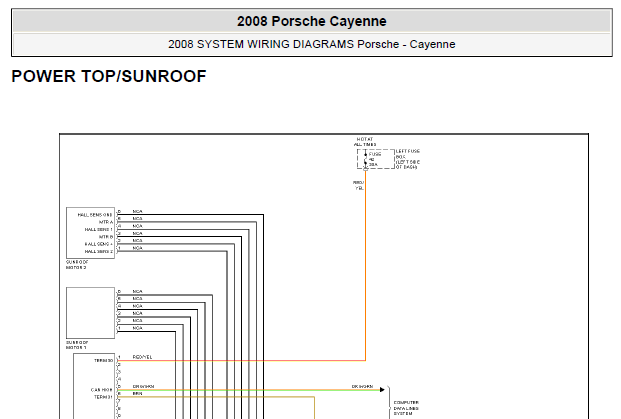621x419 pixels.
Task: Click the "HOT AT ALL TIMES" label
Action: pos(364,142)
